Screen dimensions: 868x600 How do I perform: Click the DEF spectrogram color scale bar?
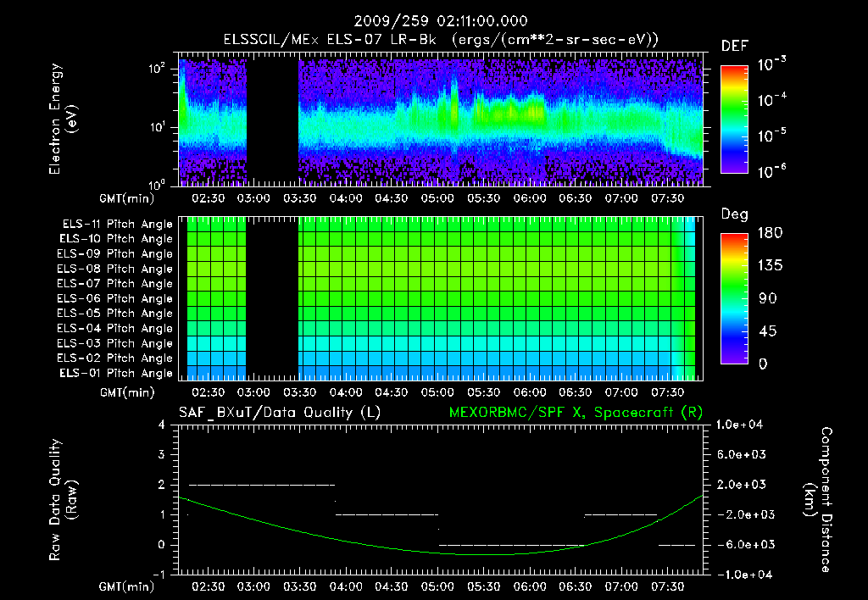click(735, 119)
